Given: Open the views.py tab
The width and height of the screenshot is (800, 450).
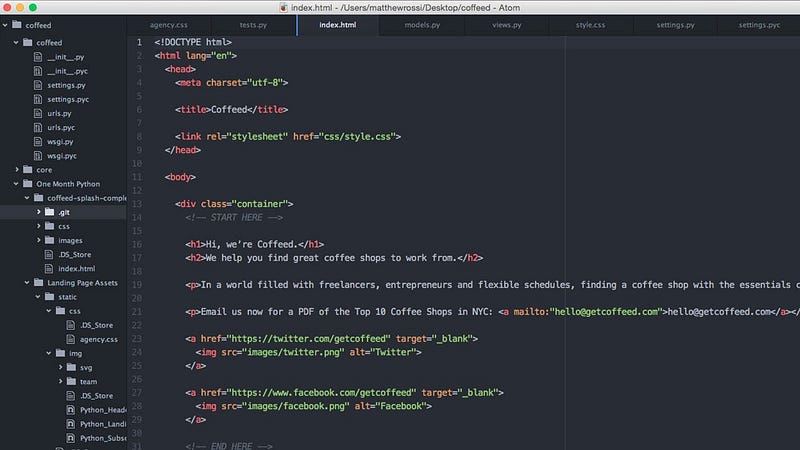Looking at the screenshot, I should (507, 24).
